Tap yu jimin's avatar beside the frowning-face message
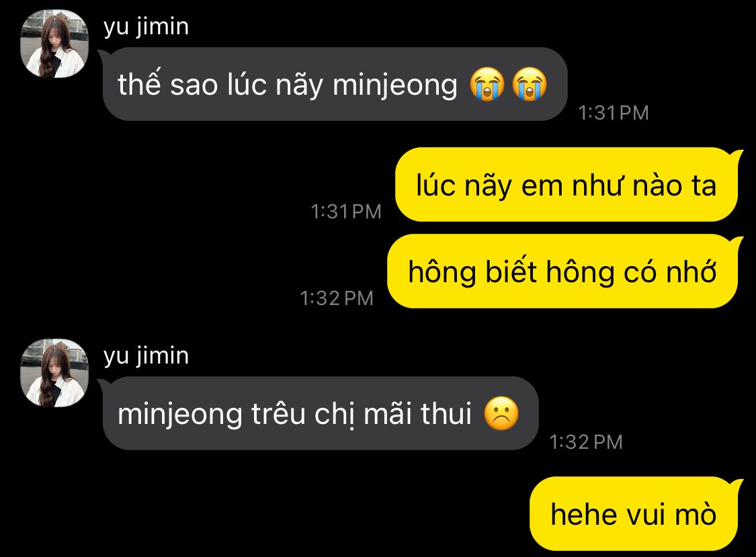 54,374
